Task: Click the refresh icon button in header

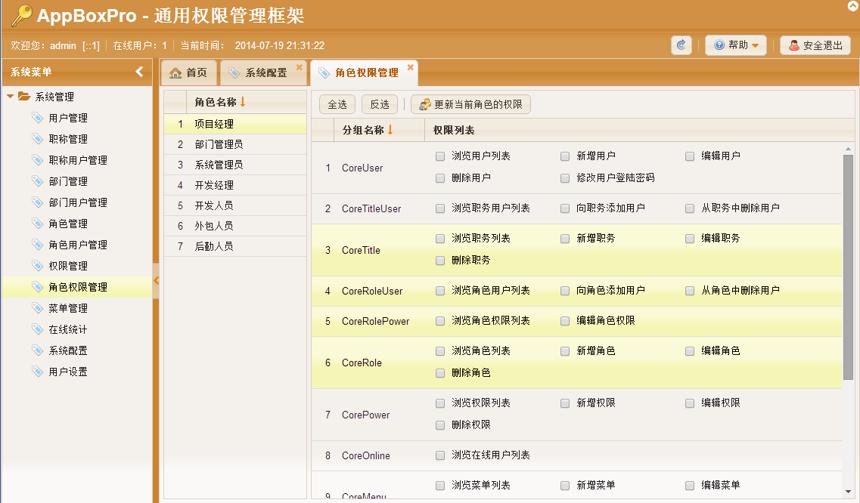Action: point(681,45)
